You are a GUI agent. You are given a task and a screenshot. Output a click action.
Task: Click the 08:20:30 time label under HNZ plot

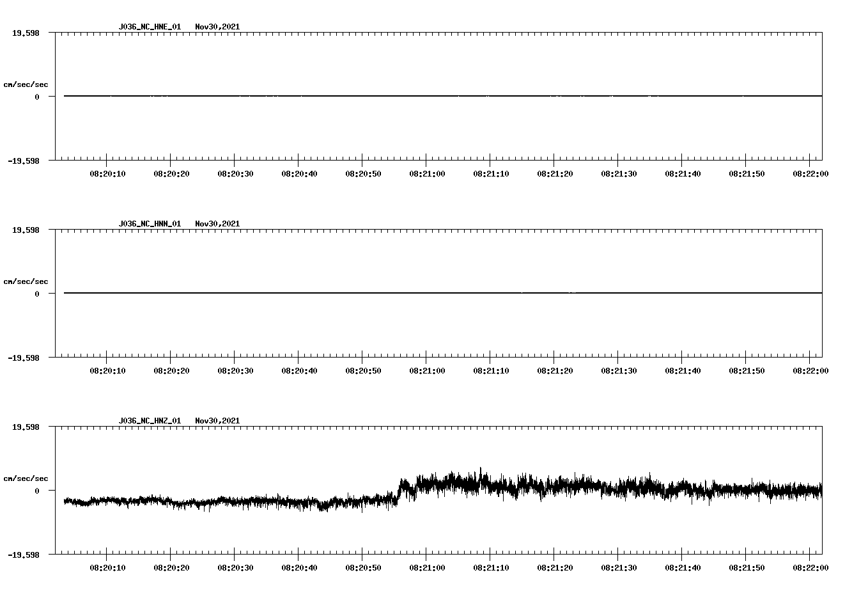(235, 568)
